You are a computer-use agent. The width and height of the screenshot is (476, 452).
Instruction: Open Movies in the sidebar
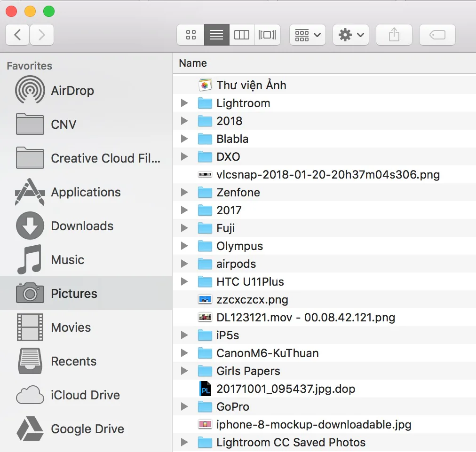(x=86, y=327)
